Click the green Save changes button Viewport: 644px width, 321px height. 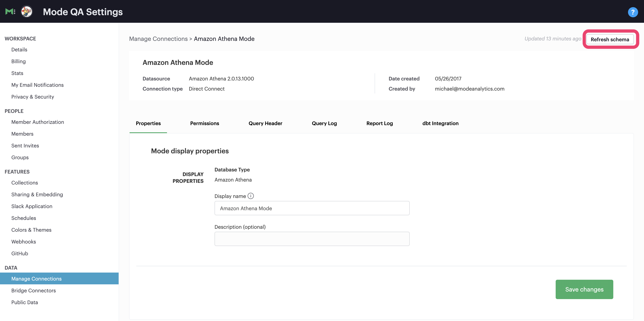pyautogui.click(x=584, y=289)
